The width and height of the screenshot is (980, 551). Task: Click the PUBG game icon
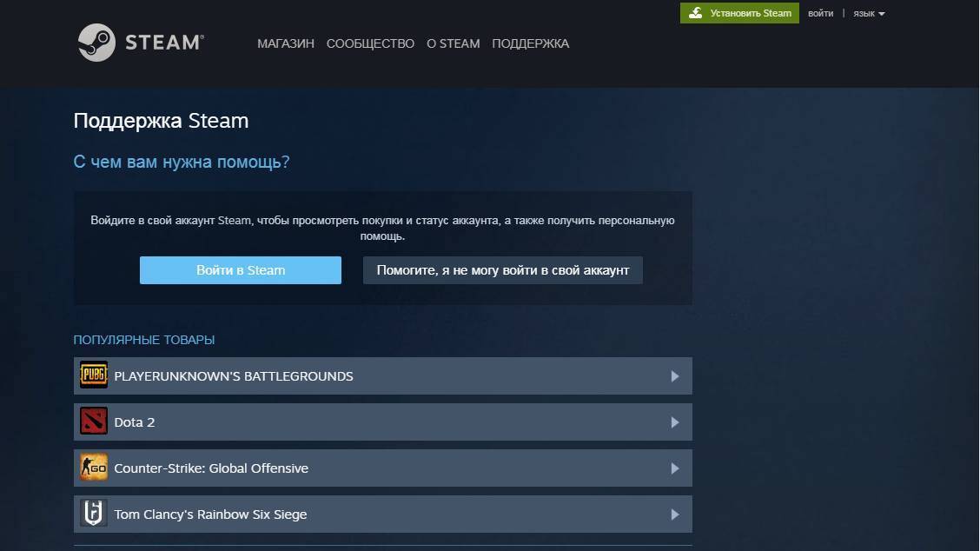point(94,375)
